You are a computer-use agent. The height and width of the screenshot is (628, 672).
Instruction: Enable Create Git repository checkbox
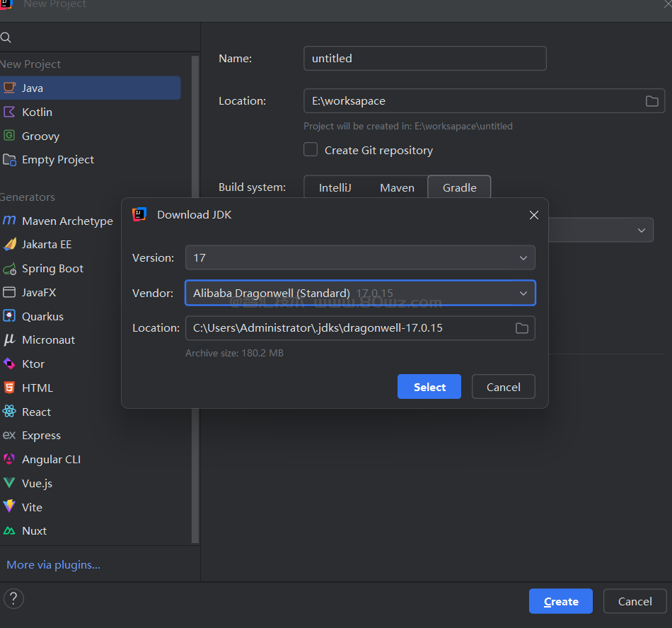point(311,149)
